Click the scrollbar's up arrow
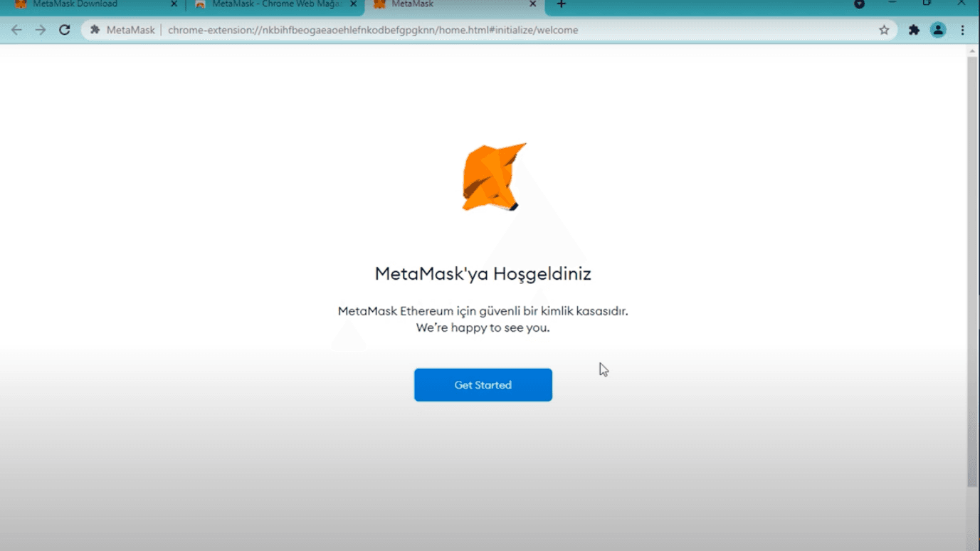This screenshot has height=551, width=980. [972, 51]
